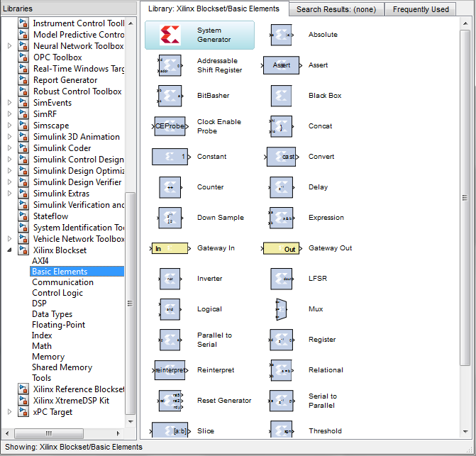Viewport: 476px width, 456px height.
Task: Open the Frequently Used tab
Action: pos(421,9)
